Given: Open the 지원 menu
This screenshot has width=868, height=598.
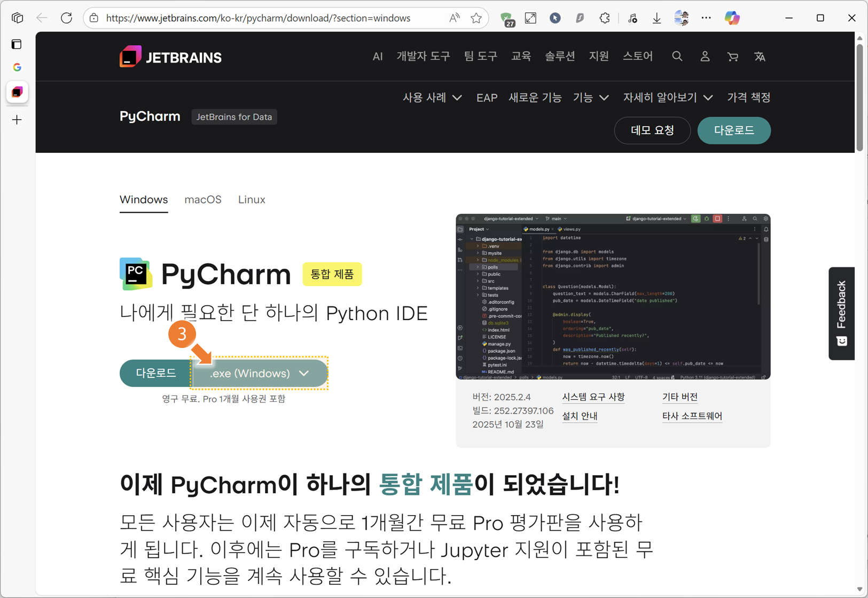Looking at the screenshot, I should (599, 56).
